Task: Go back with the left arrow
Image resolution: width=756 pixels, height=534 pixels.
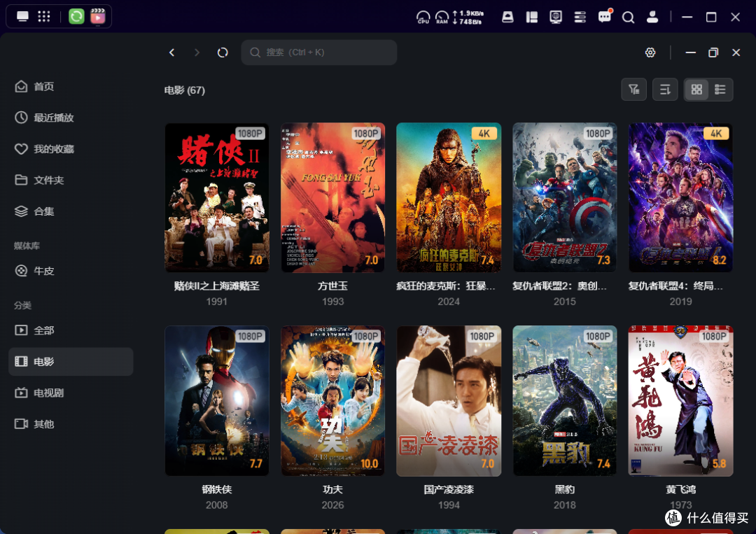Action: coord(171,52)
